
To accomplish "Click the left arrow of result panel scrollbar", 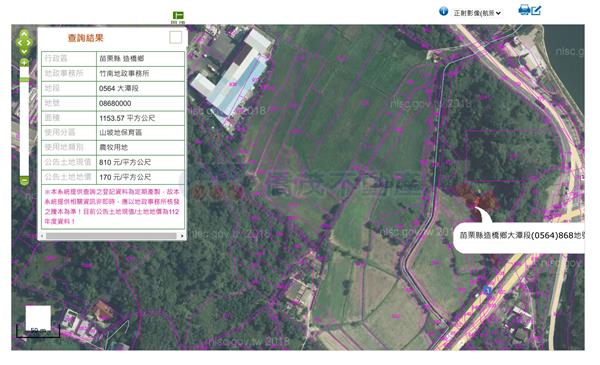I will 42,236.
